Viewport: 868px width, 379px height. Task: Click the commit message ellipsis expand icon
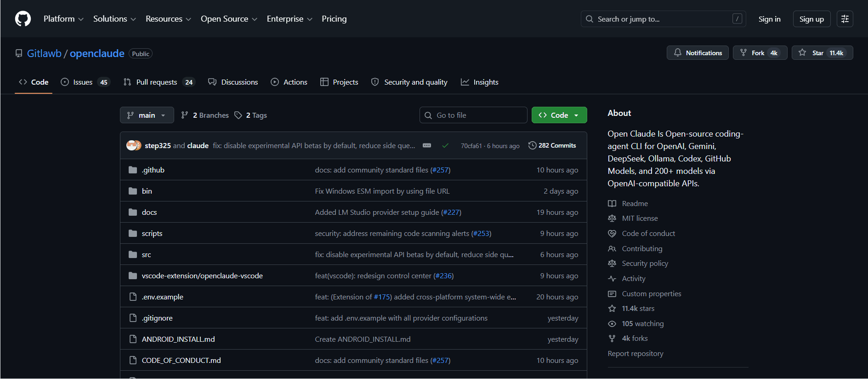coord(427,145)
